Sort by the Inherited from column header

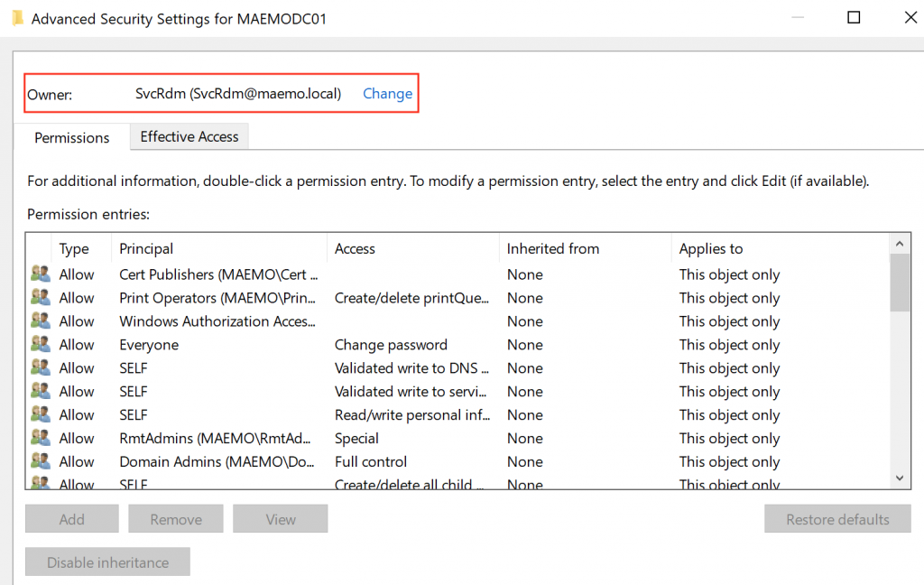point(552,248)
